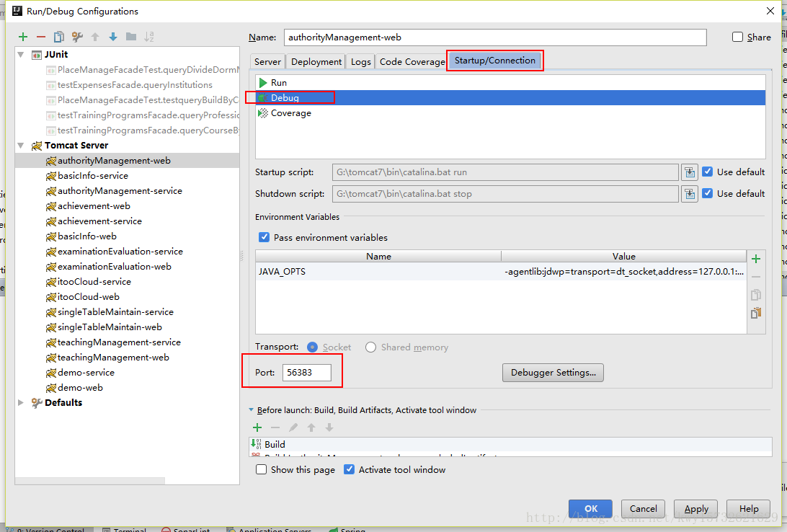Image resolution: width=787 pixels, height=532 pixels.
Task: Open the Logs tab
Action: coord(361,62)
